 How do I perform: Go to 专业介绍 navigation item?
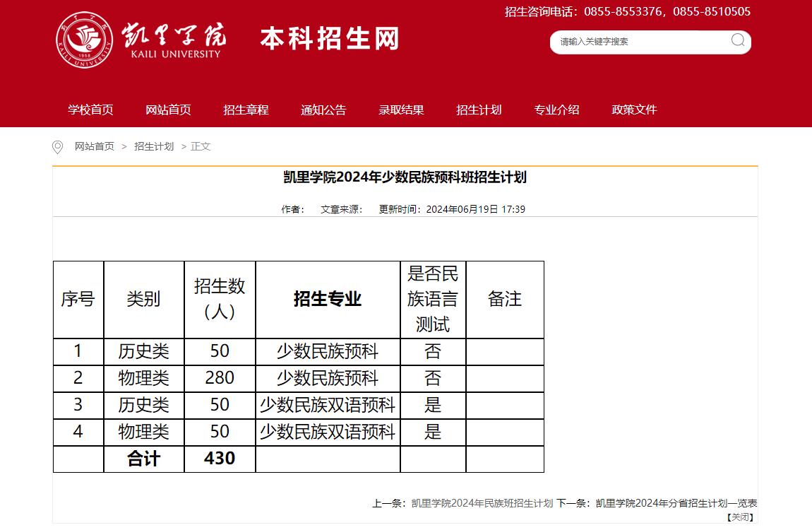click(x=556, y=110)
